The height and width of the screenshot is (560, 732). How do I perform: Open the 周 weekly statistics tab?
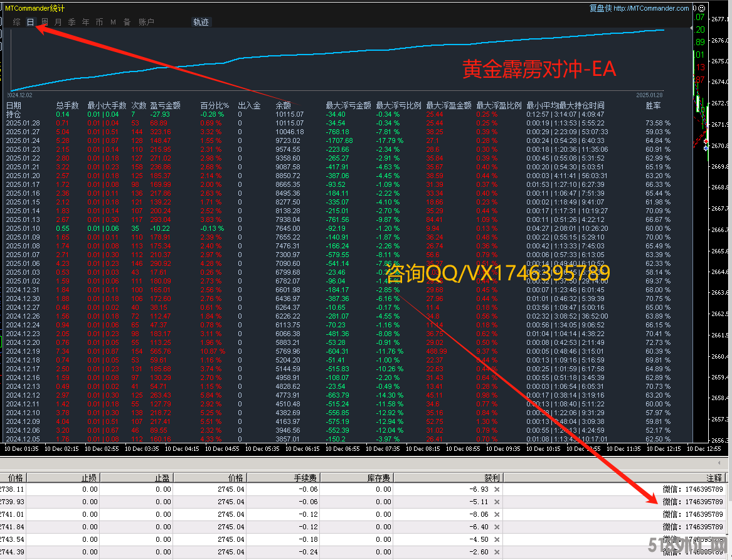click(x=45, y=22)
